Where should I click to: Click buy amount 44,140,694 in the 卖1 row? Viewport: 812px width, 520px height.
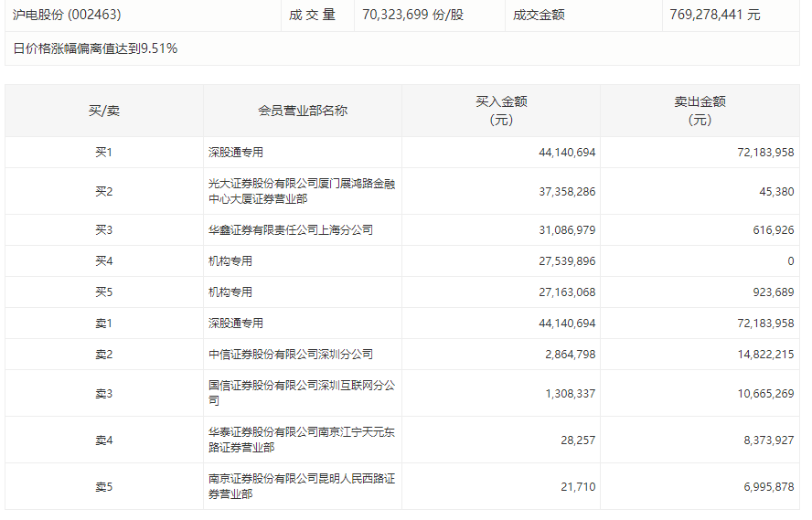point(567,323)
